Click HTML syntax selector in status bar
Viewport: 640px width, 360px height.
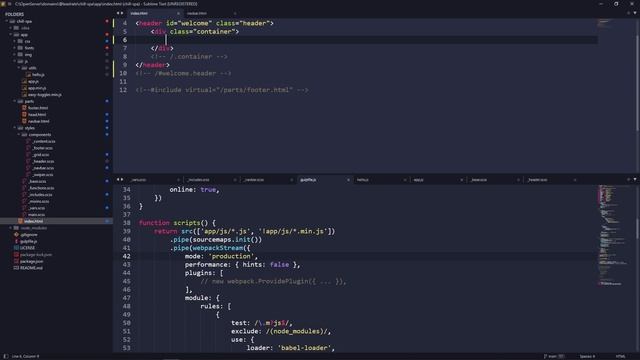pyautogui.click(x=620, y=356)
